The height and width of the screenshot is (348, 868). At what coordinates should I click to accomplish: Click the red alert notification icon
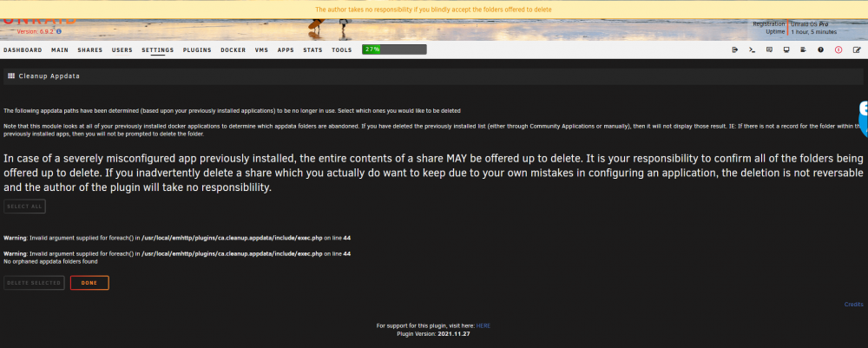tap(838, 49)
